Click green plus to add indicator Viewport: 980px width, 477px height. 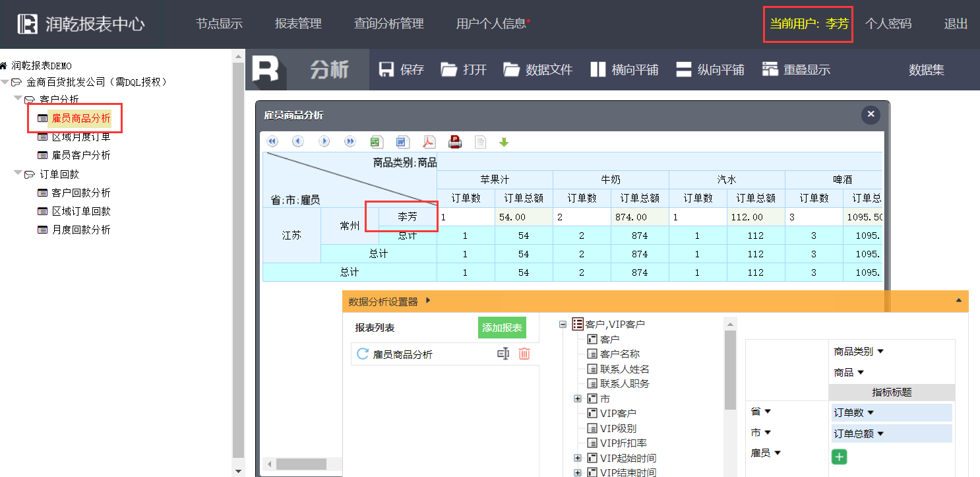point(839,457)
